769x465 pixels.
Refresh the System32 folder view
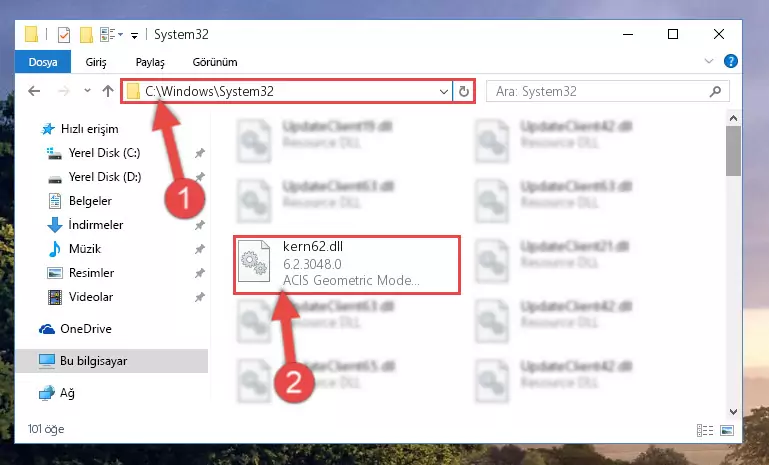point(463,91)
